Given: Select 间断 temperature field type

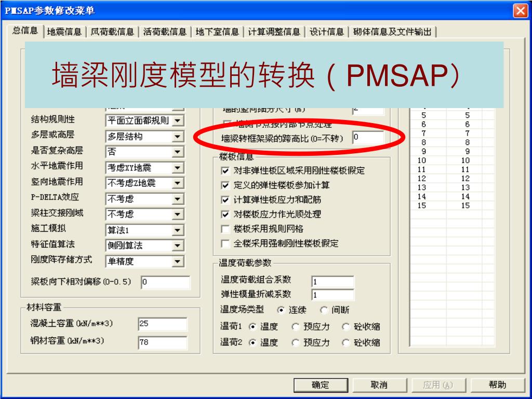Looking at the screenshot, I should (324, 310).
